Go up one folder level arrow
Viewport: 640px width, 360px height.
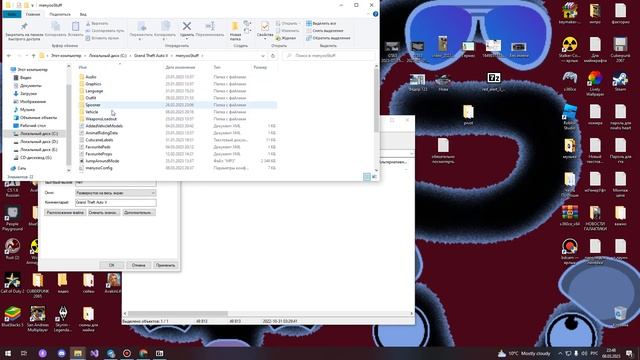tap(33, 56)
